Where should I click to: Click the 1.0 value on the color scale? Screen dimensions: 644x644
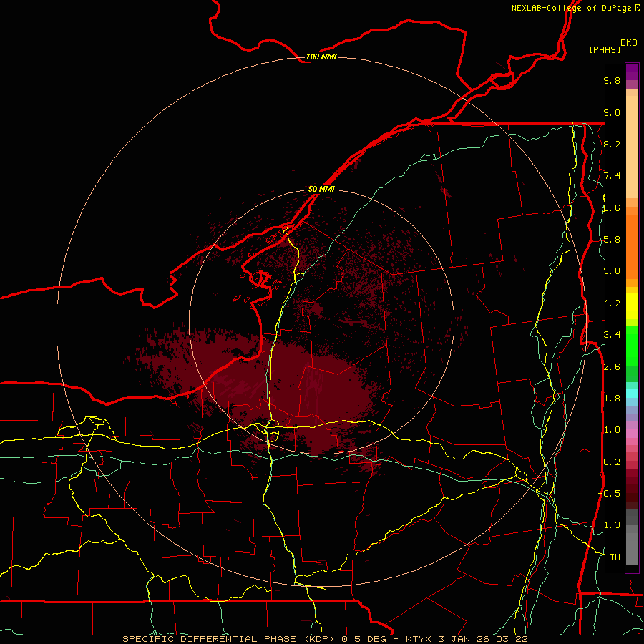click(612, 429)
